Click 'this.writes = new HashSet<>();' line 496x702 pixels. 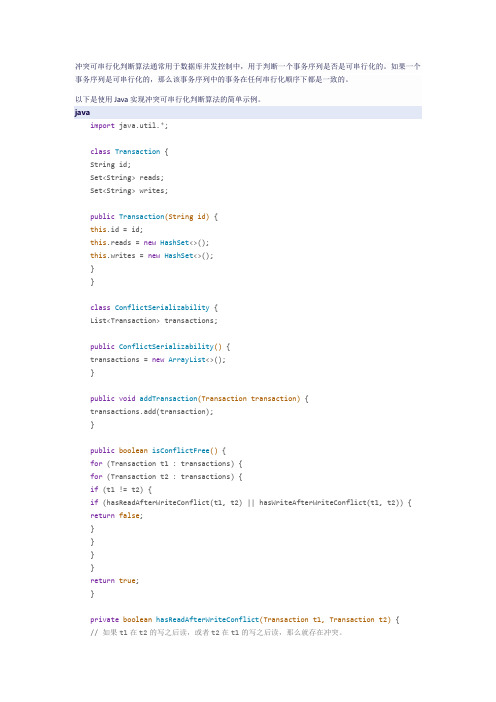coord(152,256)
